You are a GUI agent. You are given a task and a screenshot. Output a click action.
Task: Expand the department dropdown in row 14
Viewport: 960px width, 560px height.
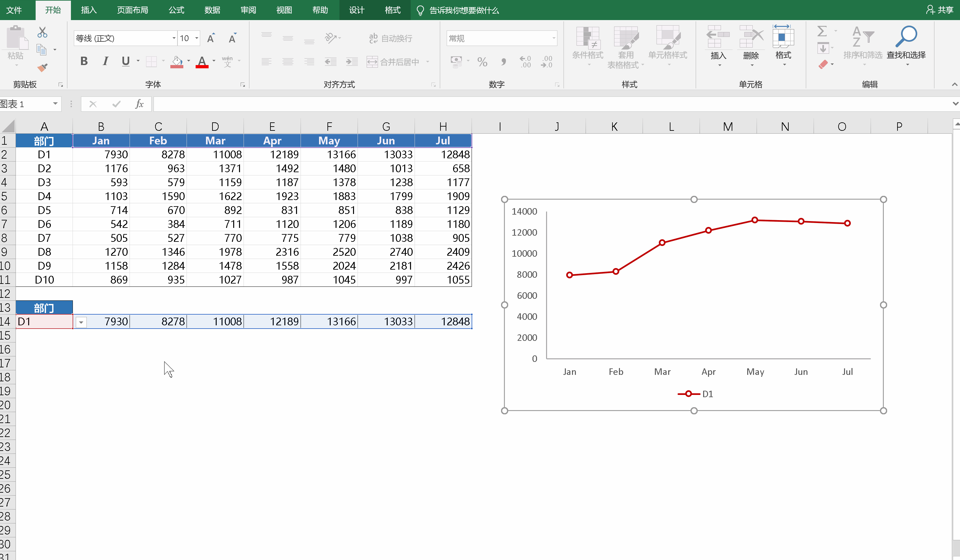point(81,322)
